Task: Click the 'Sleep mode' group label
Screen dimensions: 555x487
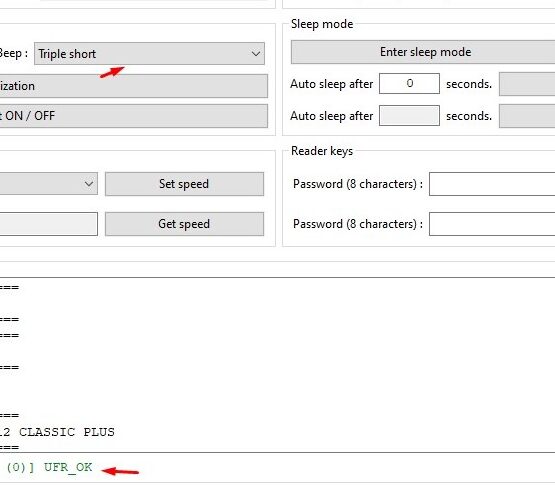Action: (322, 24)
